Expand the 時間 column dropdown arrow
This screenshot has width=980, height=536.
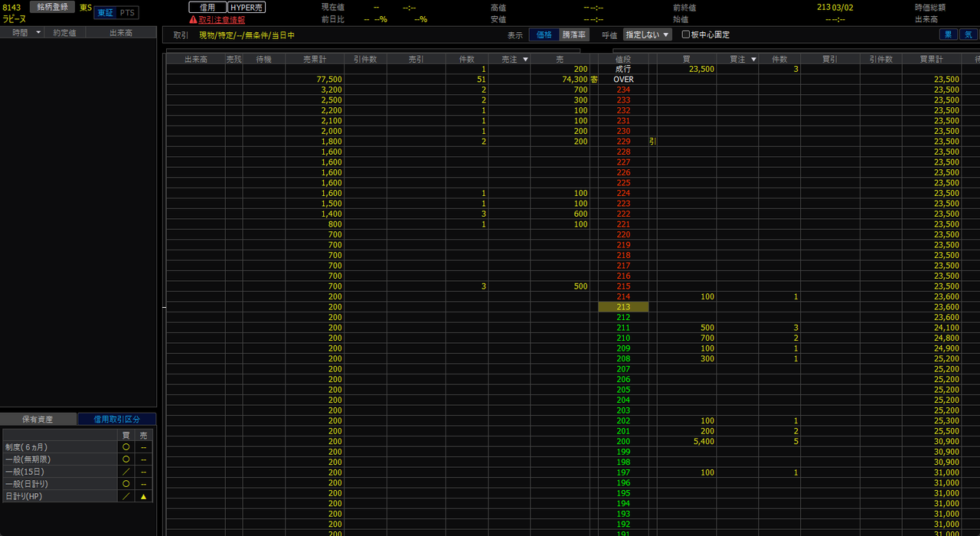(38, 32)
